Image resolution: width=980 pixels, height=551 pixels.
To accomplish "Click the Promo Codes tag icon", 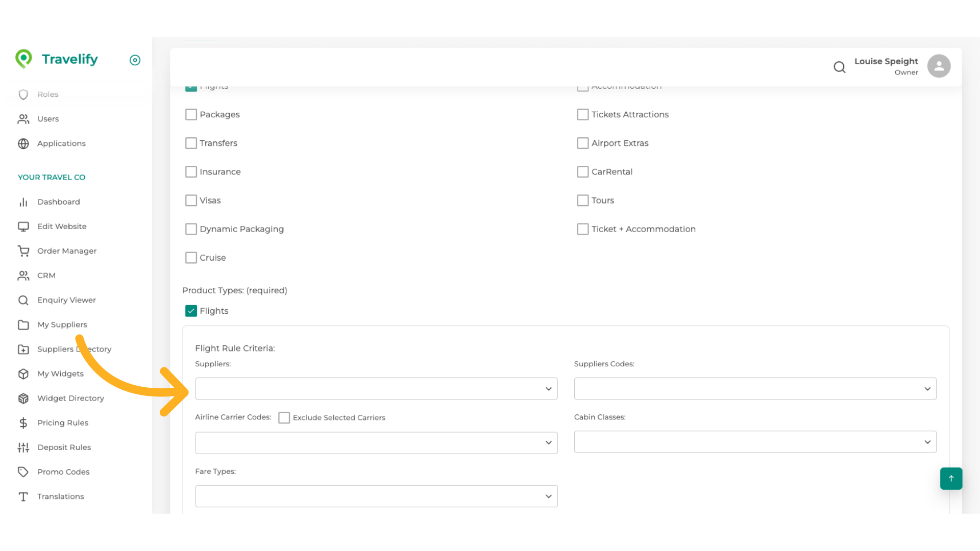I will [23, 472].
